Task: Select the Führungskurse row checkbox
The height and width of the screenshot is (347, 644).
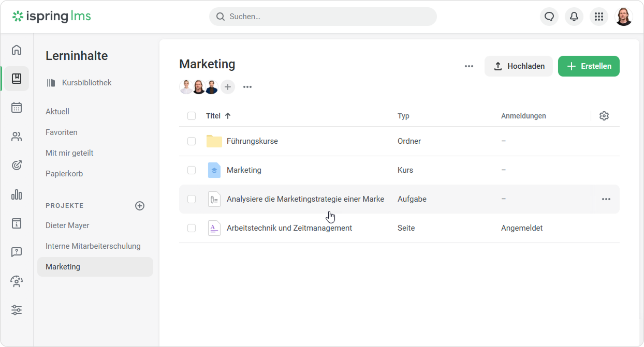Action: pos(192,141)
